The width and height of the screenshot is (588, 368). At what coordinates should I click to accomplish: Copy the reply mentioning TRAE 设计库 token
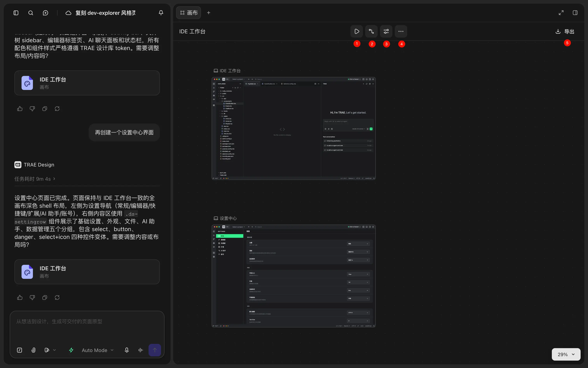point(45,109)
